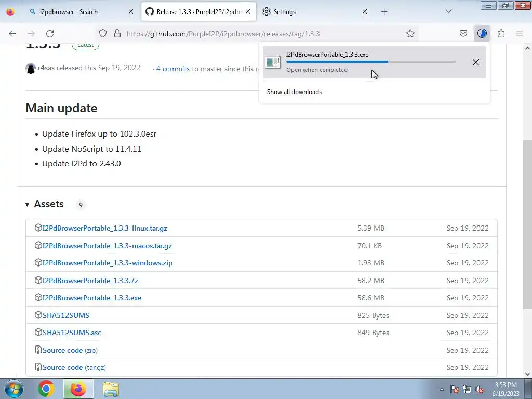Click the Main update heading
Image resolution: width=532 pixels, height=399 pixels.
click(61, 108)
